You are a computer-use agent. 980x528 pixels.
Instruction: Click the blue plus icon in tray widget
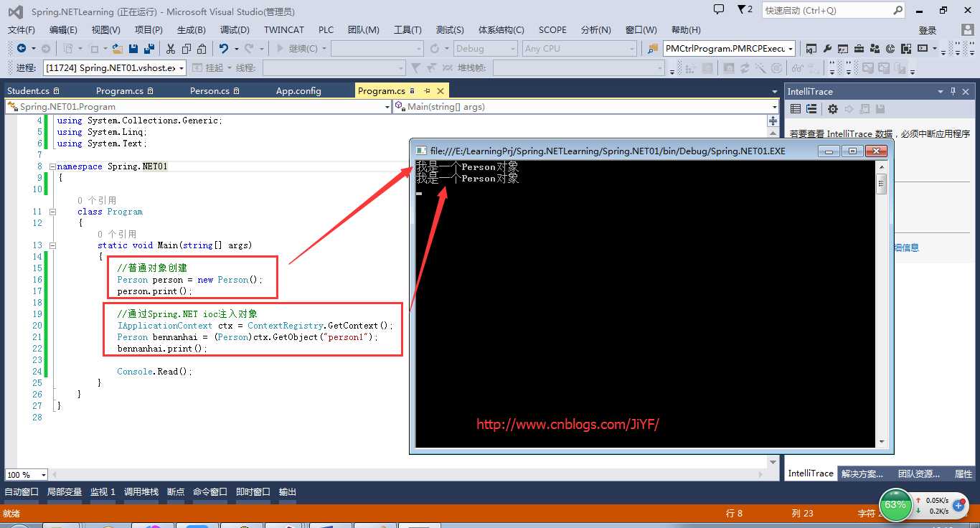tap(958, 505)
